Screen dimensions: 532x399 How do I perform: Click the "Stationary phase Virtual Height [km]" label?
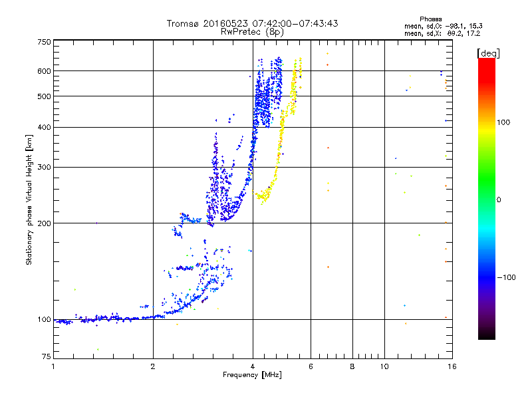point(29,199)
